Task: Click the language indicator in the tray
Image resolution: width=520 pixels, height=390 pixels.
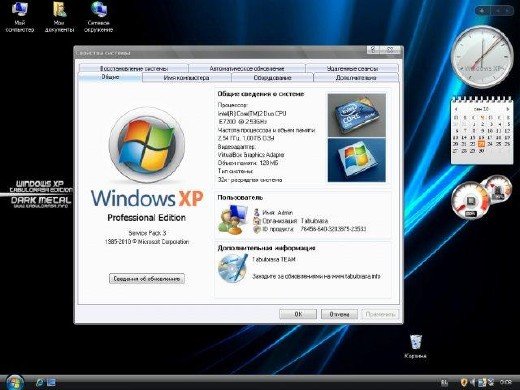Action: pyautogui.click(x=444, y=383)
